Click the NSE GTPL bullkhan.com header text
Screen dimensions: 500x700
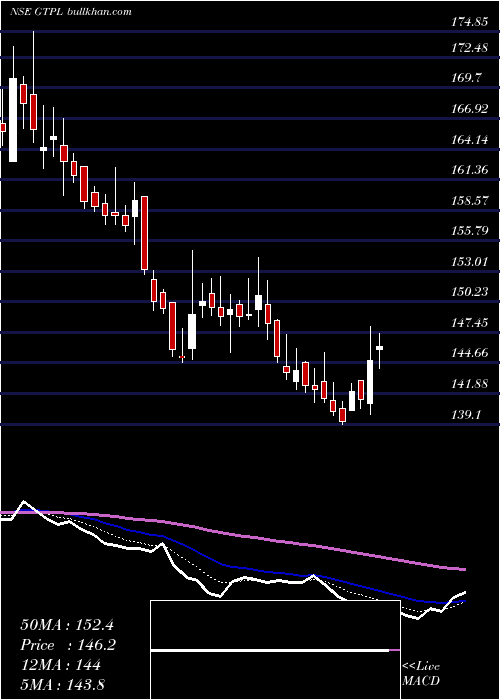71,12
